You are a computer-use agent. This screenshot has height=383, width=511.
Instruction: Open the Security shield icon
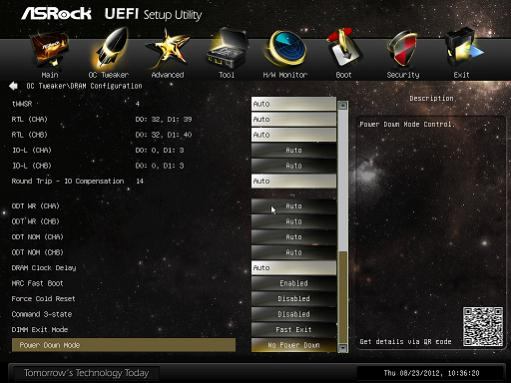(403, 49)
